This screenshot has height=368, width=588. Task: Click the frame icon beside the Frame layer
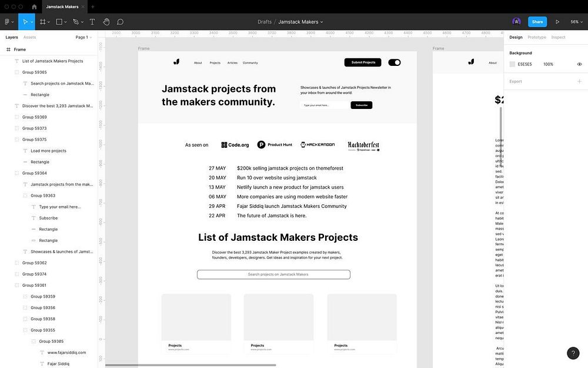pyautogui.click(x=8, y=49)
